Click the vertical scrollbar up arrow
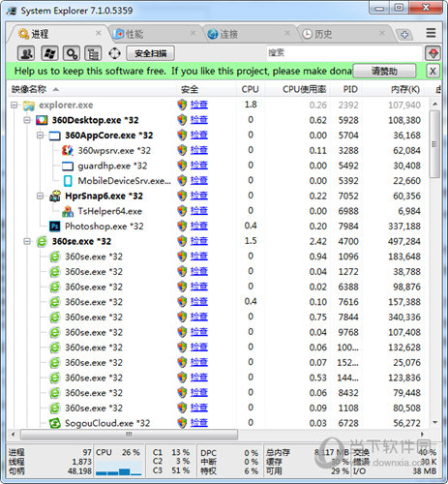448x484 pixels. click(434, 105)
